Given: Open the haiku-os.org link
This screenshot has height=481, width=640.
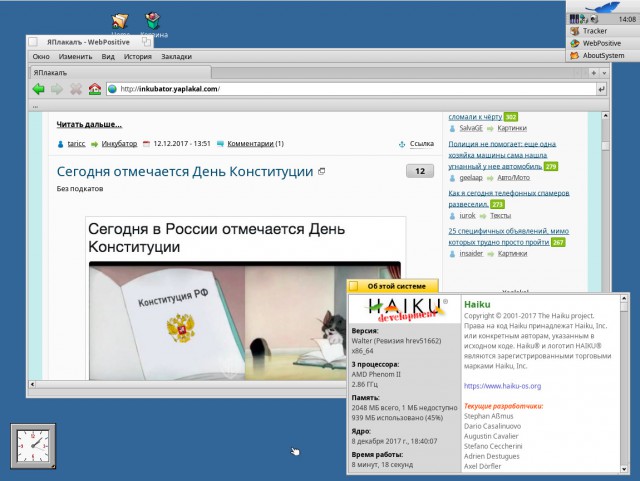Looking at the screenshot, I should pos(502,386).
